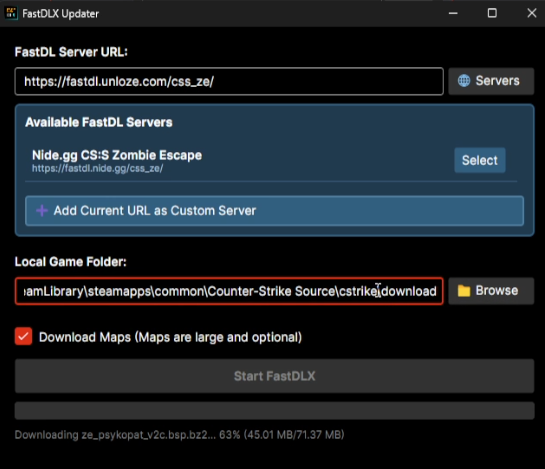Minimize the FastDLX Updater window

[453, 14]
